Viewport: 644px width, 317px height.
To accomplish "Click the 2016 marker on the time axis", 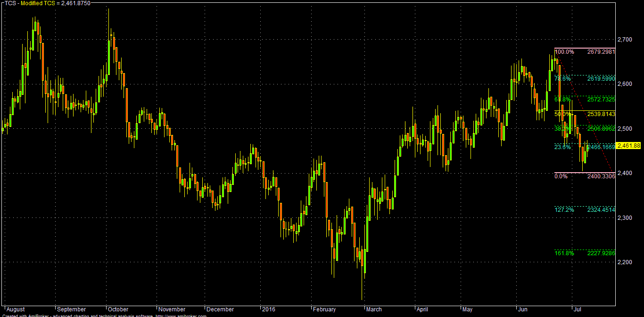I will point(270,309).
